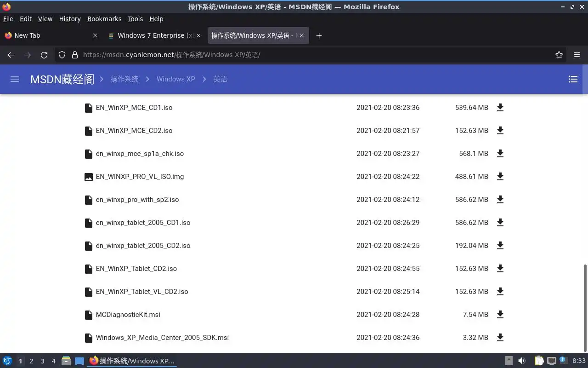Click file icon beside MCDiagnosticKit.msi
This screenshot has height=368, width=588.
click(x=89, y=315)
